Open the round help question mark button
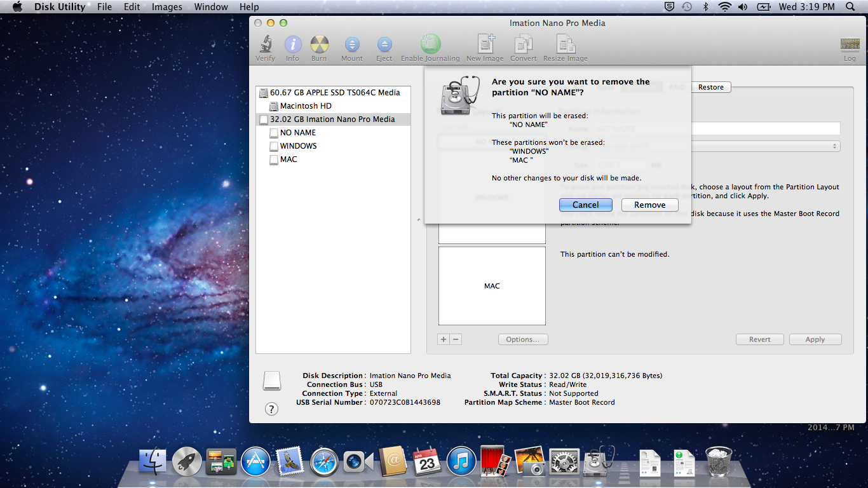Screen dimensions: 868x488 click(271, 409)
